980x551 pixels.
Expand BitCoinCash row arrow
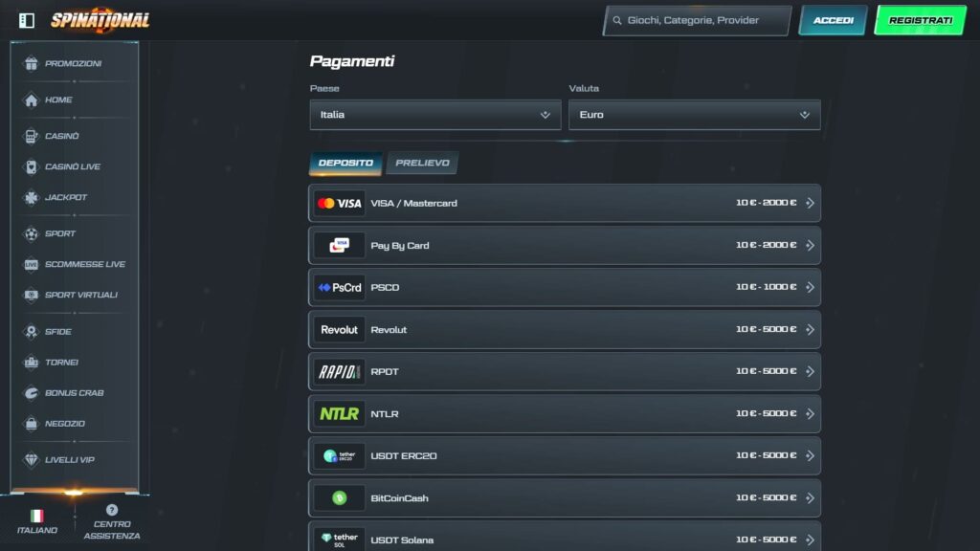[810, 497]
